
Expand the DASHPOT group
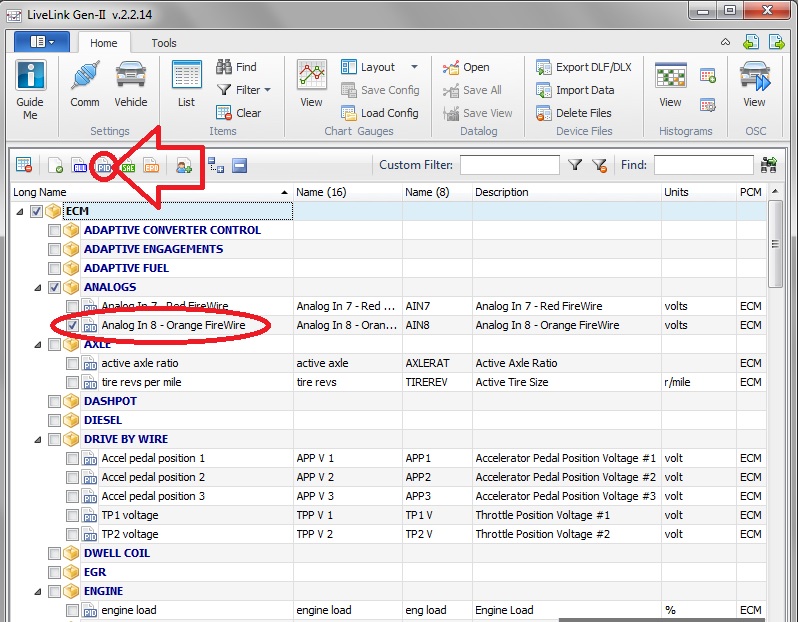click(38, 401)
